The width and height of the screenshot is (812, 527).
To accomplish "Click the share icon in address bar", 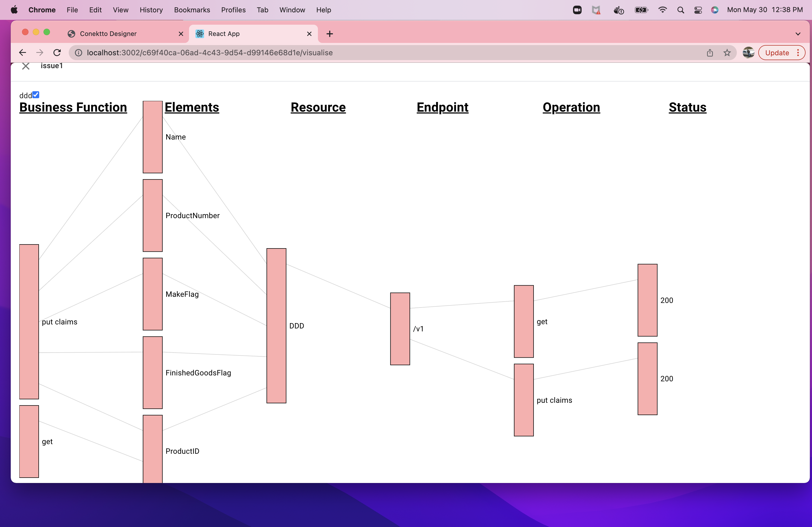I will 710,53.
